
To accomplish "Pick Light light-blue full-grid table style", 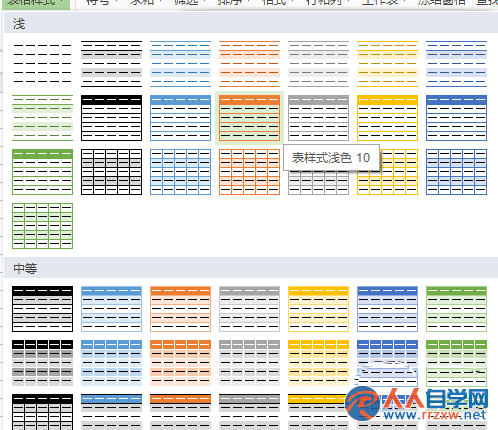I will pos(180,172).
